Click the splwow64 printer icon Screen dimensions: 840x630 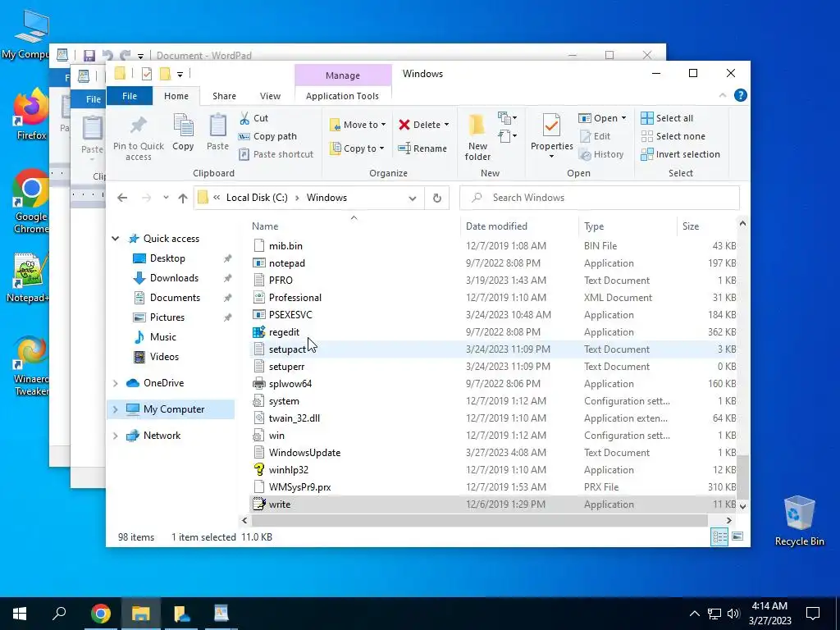[258, 384]
